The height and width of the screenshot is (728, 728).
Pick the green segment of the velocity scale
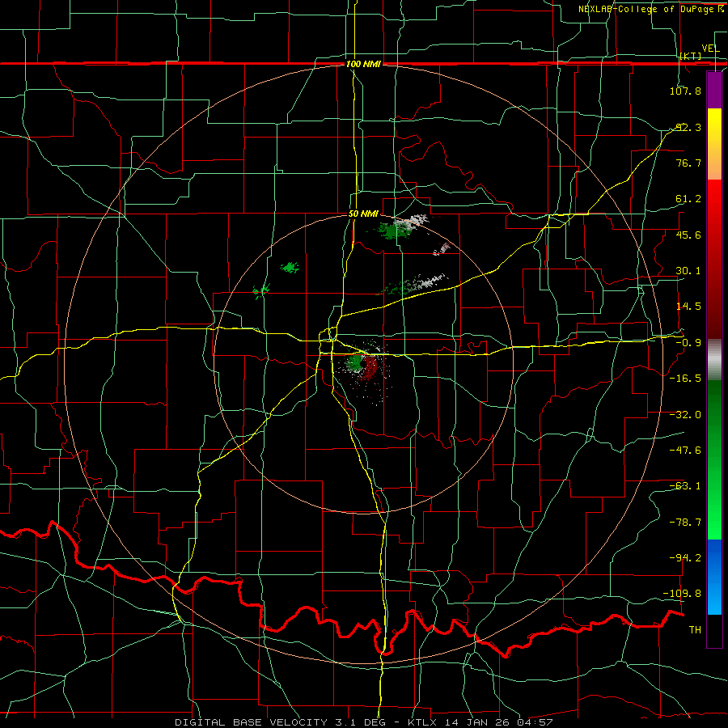click(x=714, y=459)
